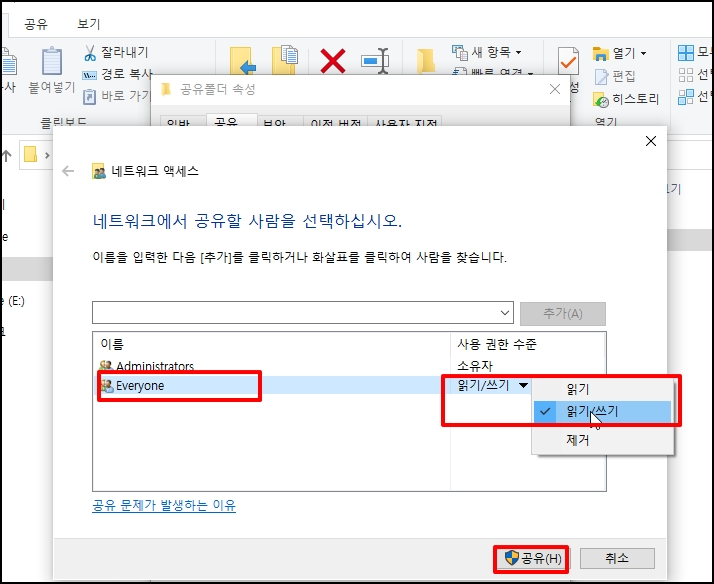
Task: Click the 읽기/쓰기 permission dropdown for Everyone
Action: (493, 386)
